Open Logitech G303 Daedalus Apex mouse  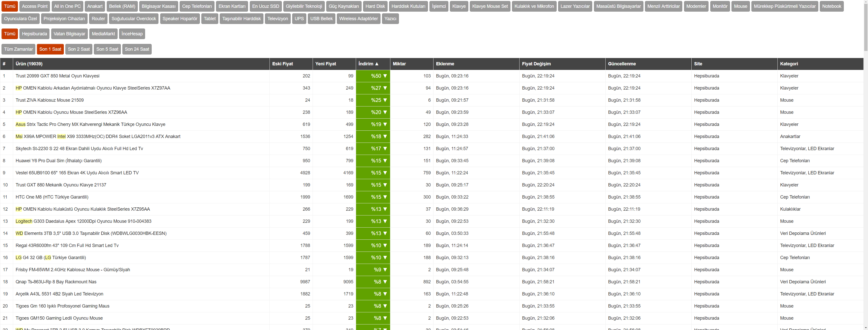coord(84,222)
